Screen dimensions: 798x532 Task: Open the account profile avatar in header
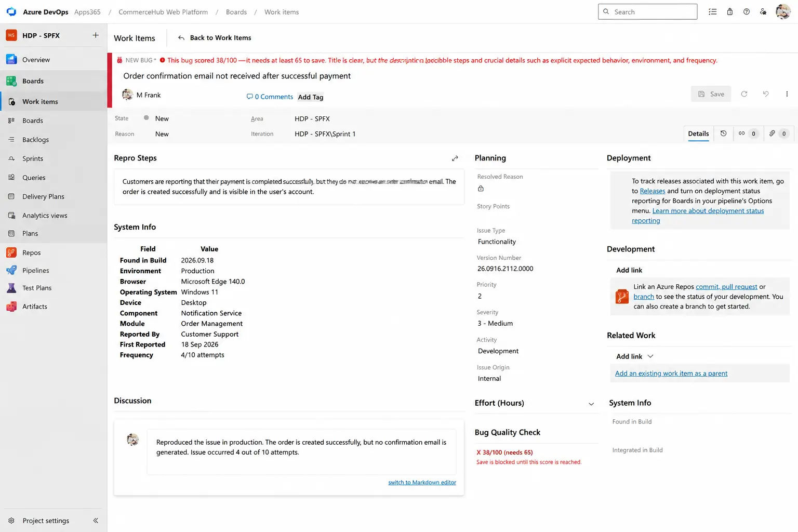[x=783, y=11]
